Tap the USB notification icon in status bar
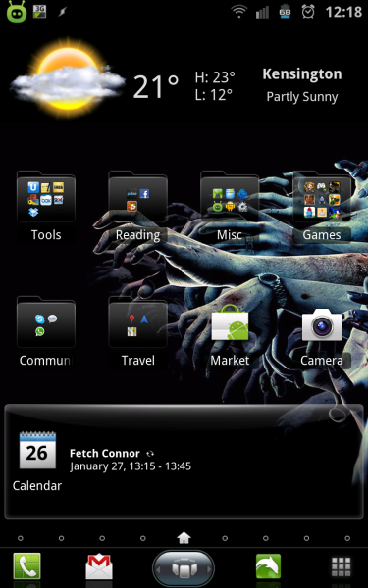 tap(63, 12)
